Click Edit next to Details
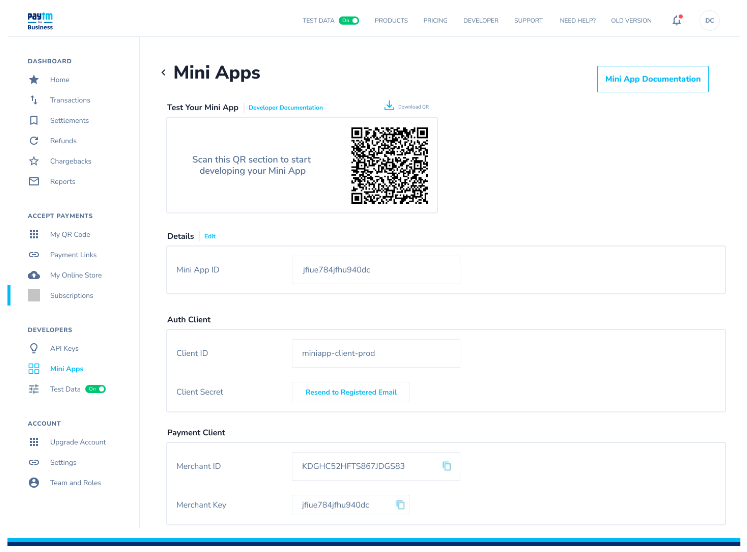 pyautogui.click(x=210, y=236)
